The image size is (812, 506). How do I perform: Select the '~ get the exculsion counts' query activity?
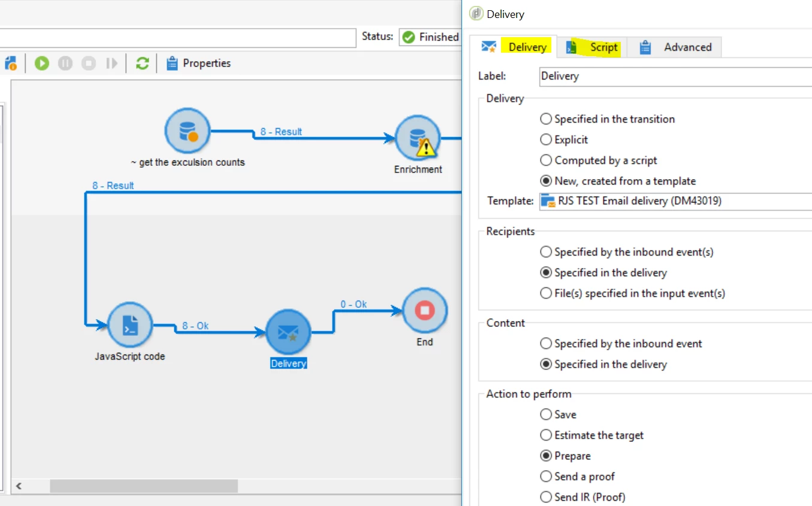tap(188, 131)
